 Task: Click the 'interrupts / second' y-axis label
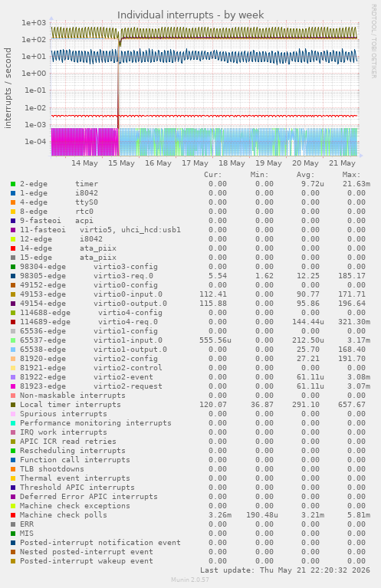click(x=8, y=88)
